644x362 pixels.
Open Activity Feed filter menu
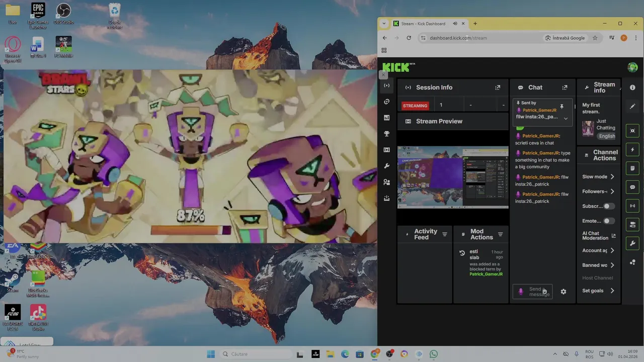[x=444, y=234]
